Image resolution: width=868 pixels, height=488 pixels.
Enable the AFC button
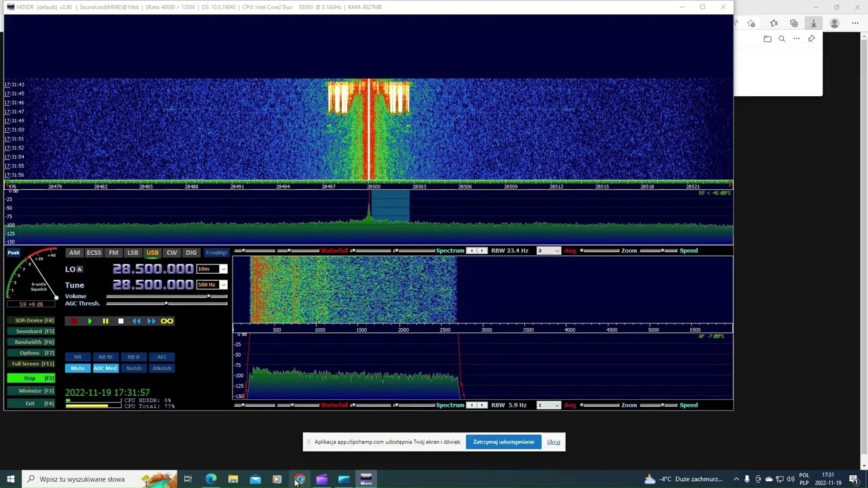[x=162, y=357]
